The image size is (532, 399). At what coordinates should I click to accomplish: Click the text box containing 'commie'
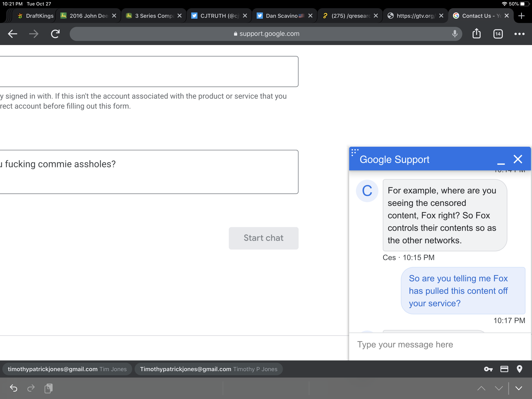(149, 172)
